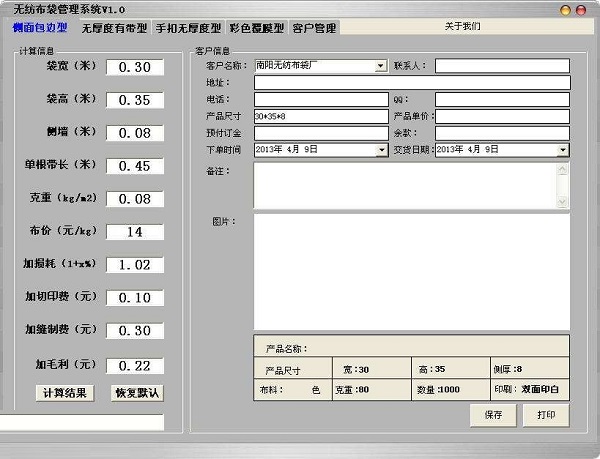Screen dimensions: 600x459
Task: Click the 打印 button
Action: pos(546,415)
